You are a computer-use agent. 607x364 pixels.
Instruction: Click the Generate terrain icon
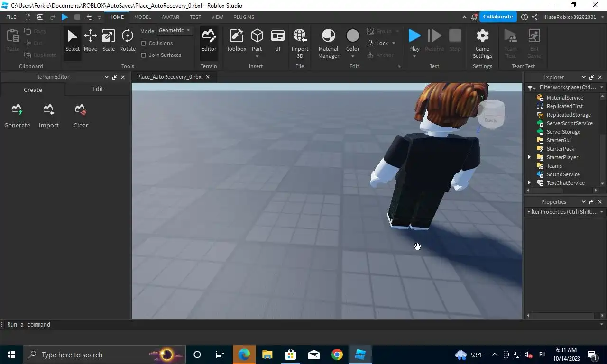(17, 110)
